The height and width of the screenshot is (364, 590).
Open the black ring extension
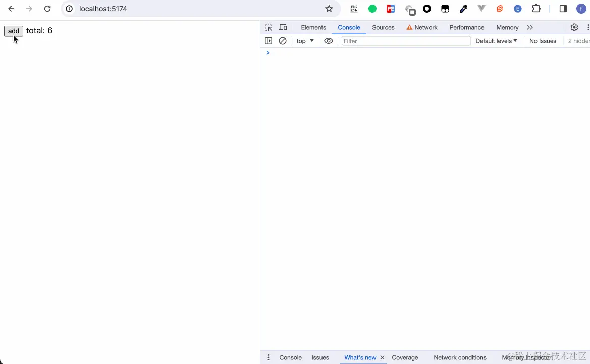click(x=427, y=9)
